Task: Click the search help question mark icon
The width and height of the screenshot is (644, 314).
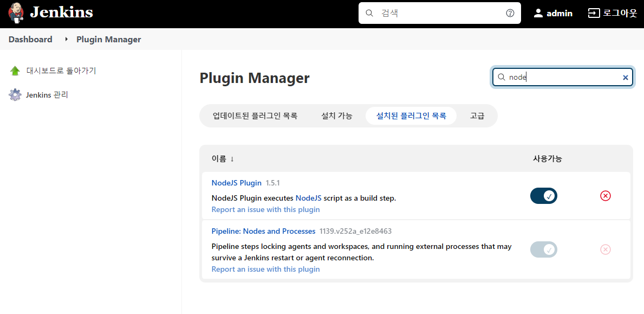Action: pyautogui.click(x=510, y=13)
